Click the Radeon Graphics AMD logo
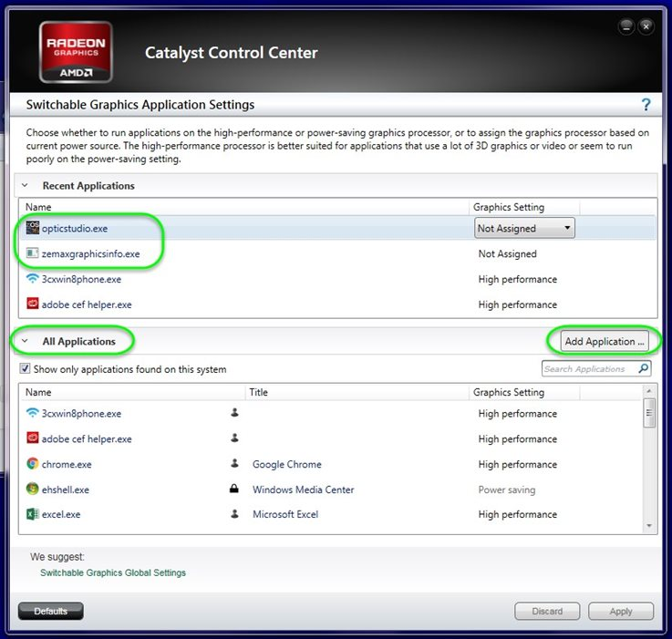The image size is (672, 639). pos(76,52)
